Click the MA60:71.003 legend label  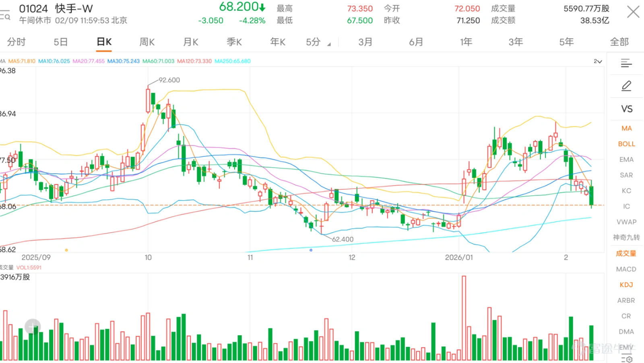(159, 62)
